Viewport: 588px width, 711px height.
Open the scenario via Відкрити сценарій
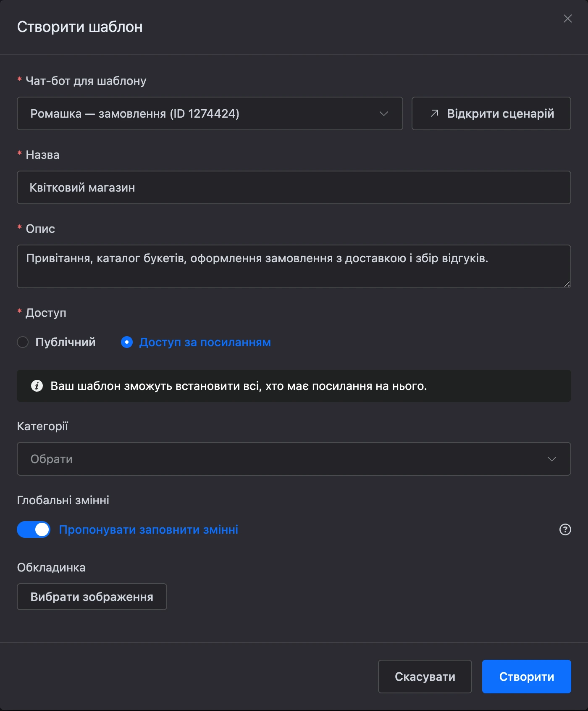point(491,113)
